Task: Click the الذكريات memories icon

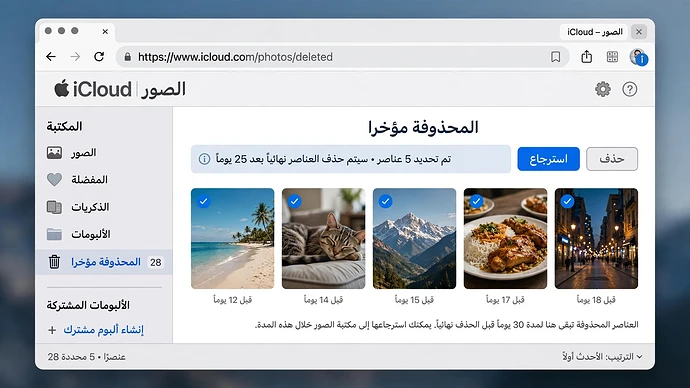Action: (54, 207)
